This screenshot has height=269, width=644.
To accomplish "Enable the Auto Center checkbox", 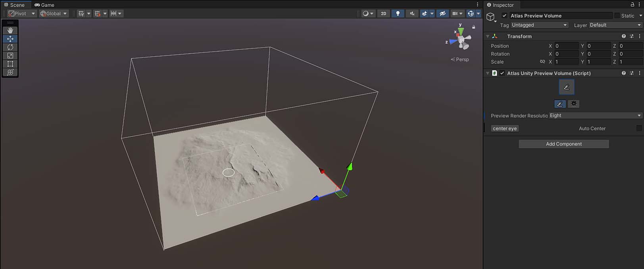I will [x=639, y=128].
